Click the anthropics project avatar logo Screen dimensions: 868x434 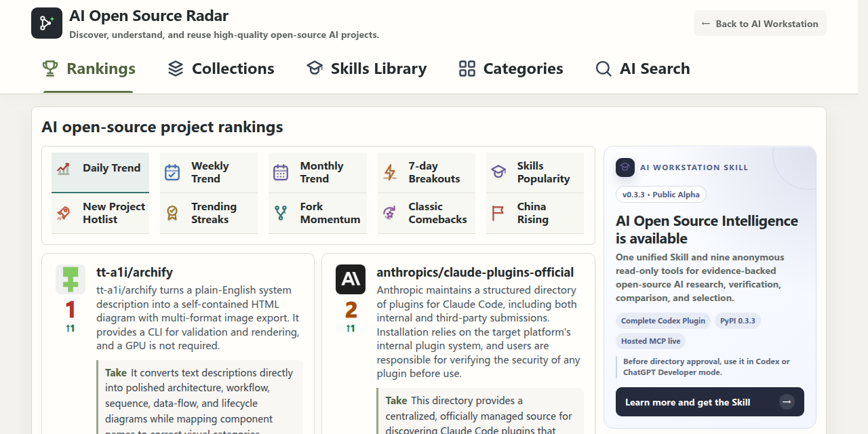coord(351,279)
